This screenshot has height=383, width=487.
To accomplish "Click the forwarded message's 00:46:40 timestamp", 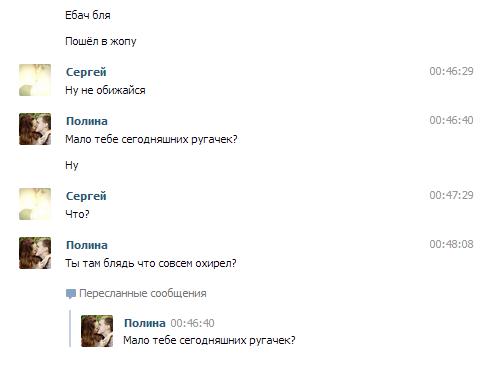I will coord(192,323).
